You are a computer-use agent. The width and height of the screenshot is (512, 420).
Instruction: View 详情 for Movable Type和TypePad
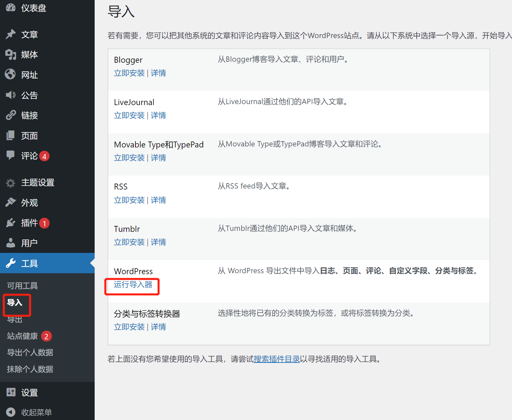pos(158,158)
